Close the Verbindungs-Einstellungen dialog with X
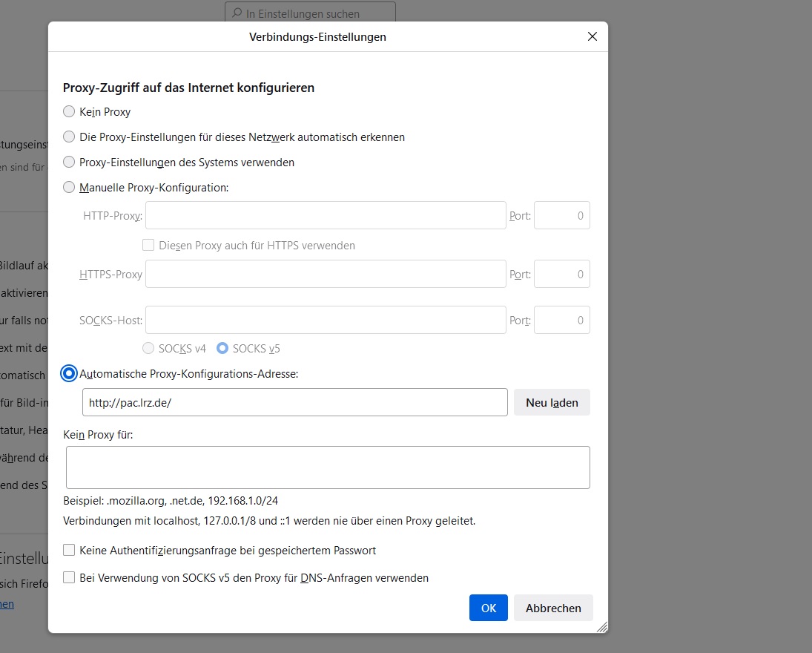The image size is (812, 653). point(592,37)
